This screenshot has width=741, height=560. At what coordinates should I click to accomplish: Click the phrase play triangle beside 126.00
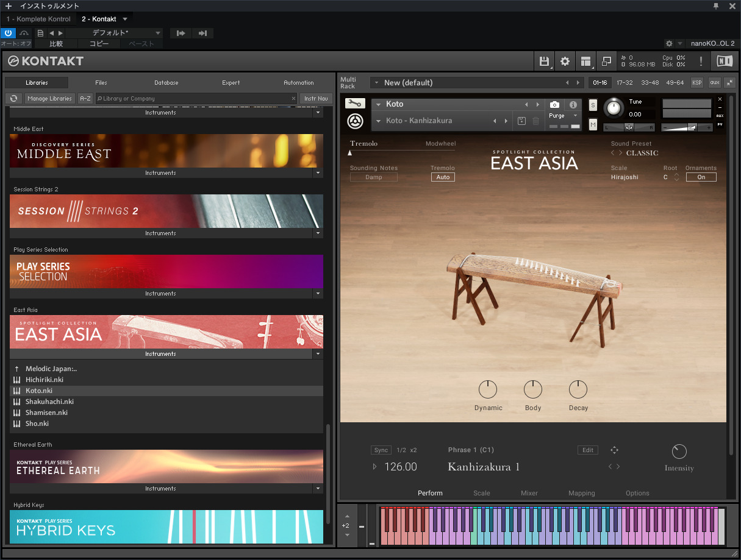(374, 467)
